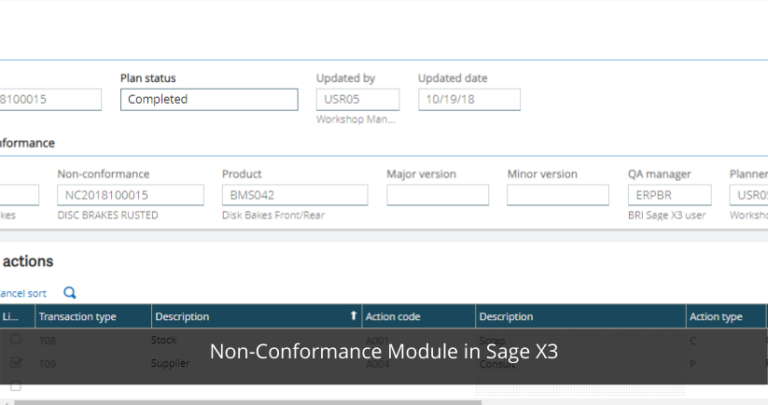Screen dimensions: 768x405
Task: Select the Transaction type column header
Action: (x=93, y=316)
